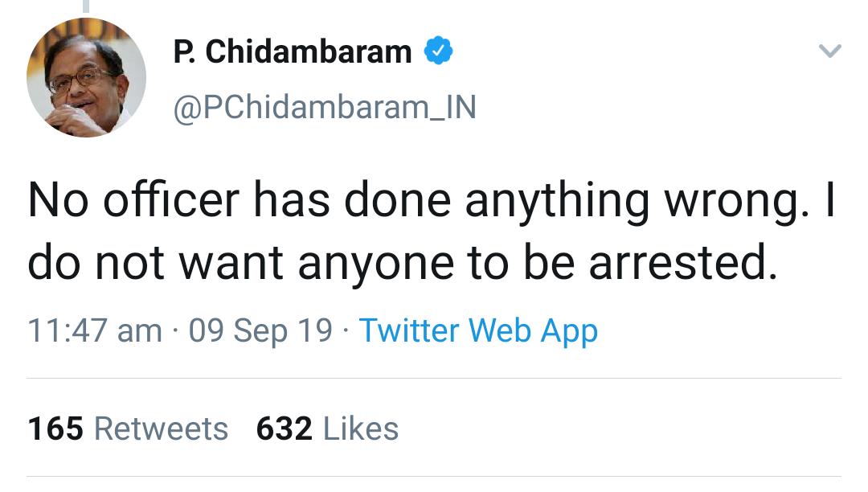View the 165 Retweets list

pos(128,428)
